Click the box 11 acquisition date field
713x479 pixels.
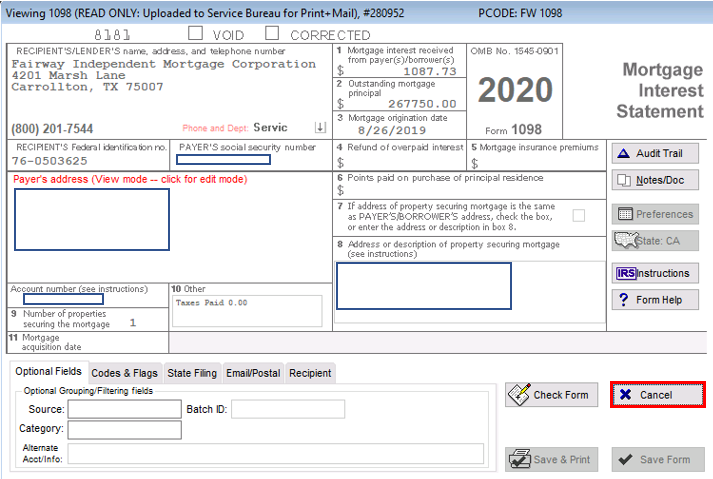click(437, 343)
